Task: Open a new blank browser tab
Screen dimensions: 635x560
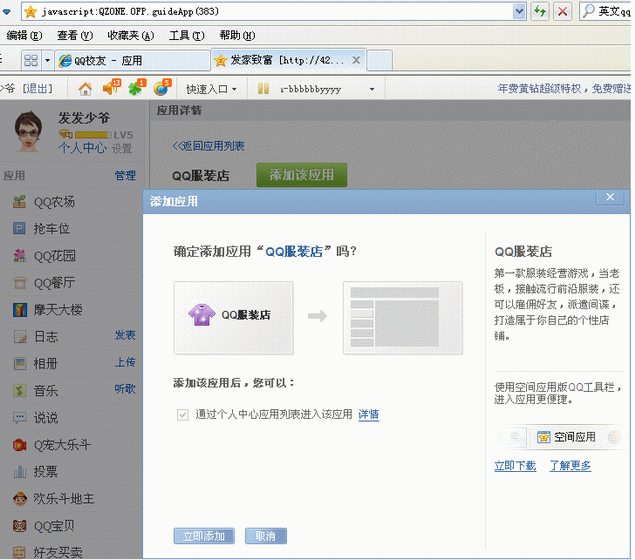Action: pos(379,61)
